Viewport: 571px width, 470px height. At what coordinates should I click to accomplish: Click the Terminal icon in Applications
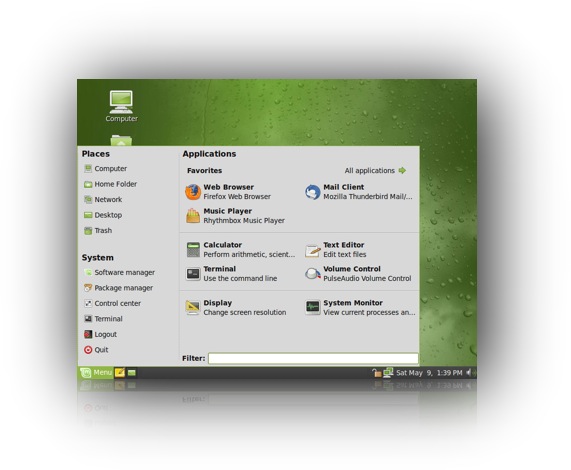[193, 274]
